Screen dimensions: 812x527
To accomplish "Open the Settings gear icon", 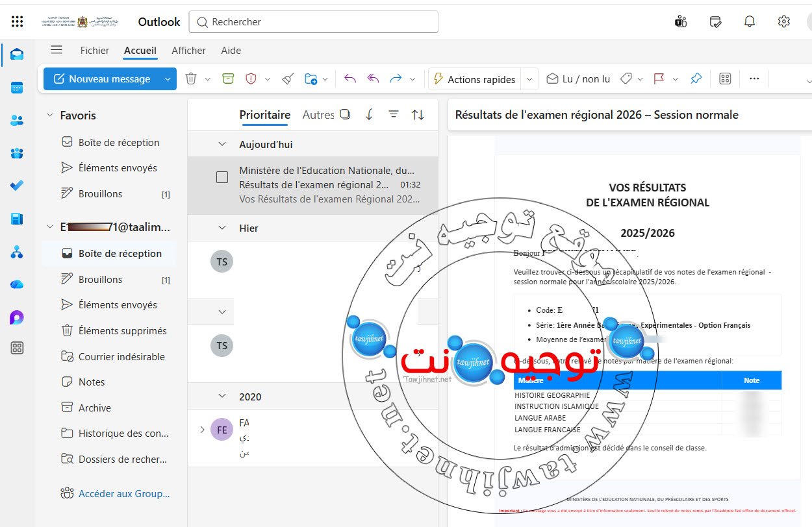I will (783, 21).
